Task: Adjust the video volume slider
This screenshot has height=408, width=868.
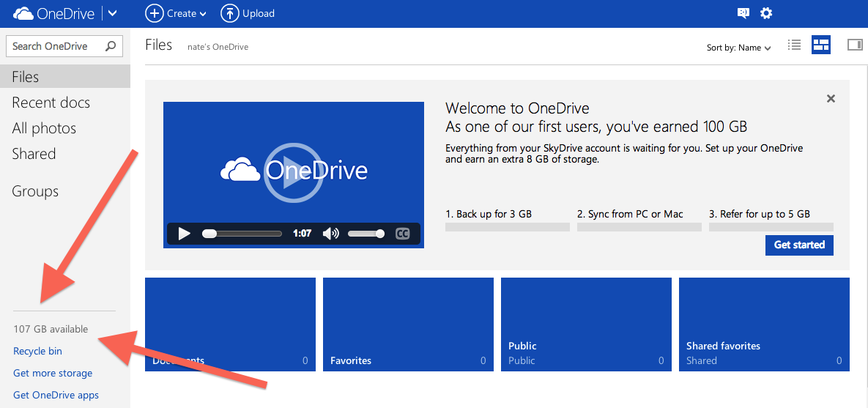Action: 366,234
